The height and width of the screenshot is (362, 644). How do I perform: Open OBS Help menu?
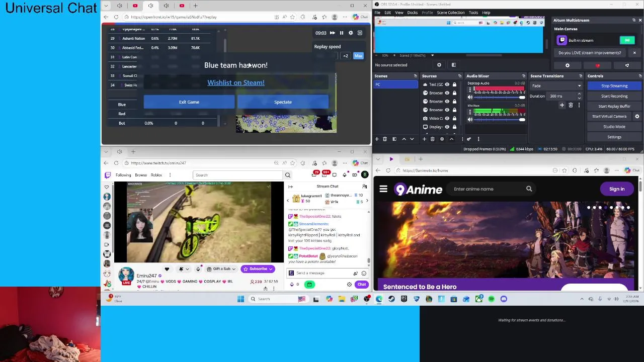coord(486,13)
